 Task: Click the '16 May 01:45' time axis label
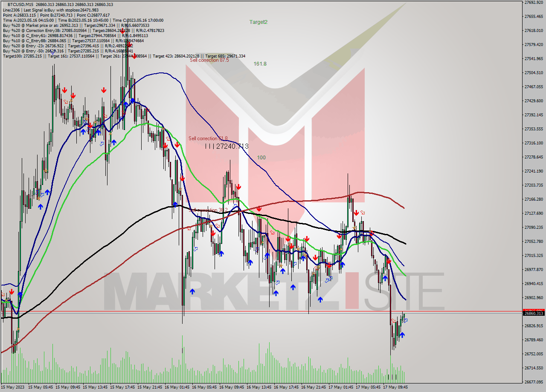click(177, 387)
